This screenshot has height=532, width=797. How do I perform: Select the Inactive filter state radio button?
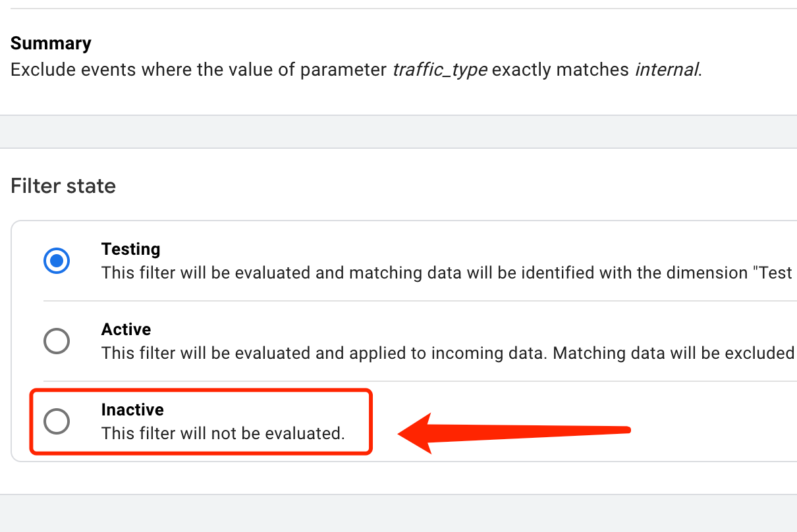(x=57, y=422)
